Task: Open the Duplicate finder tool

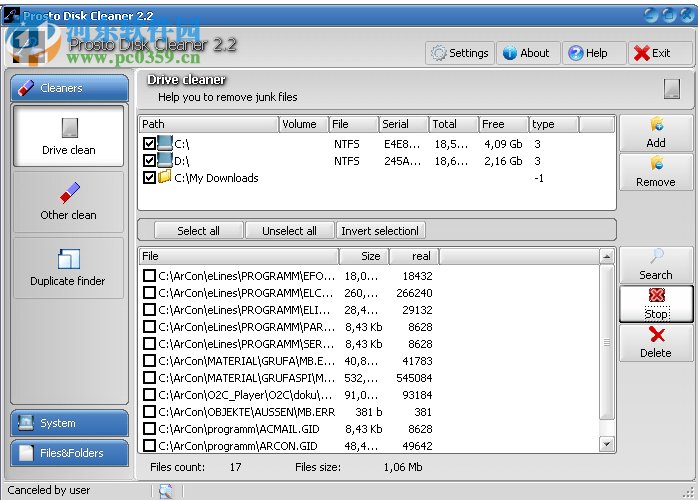Action: pos(68,268)
